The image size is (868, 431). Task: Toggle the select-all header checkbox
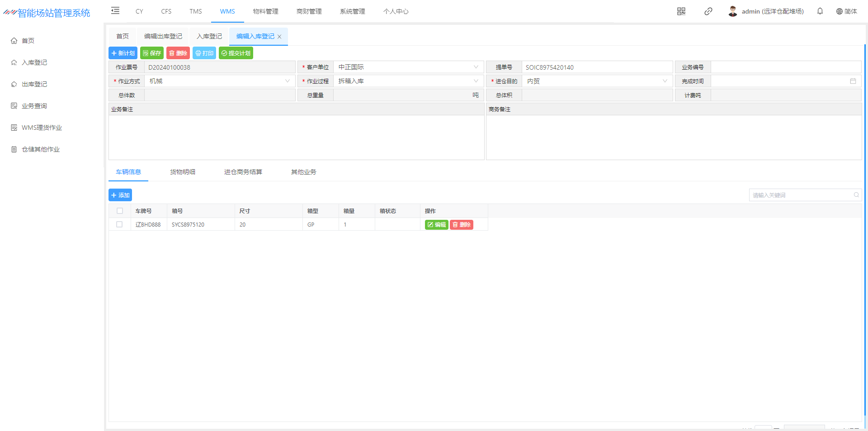[x=120, y=211]
